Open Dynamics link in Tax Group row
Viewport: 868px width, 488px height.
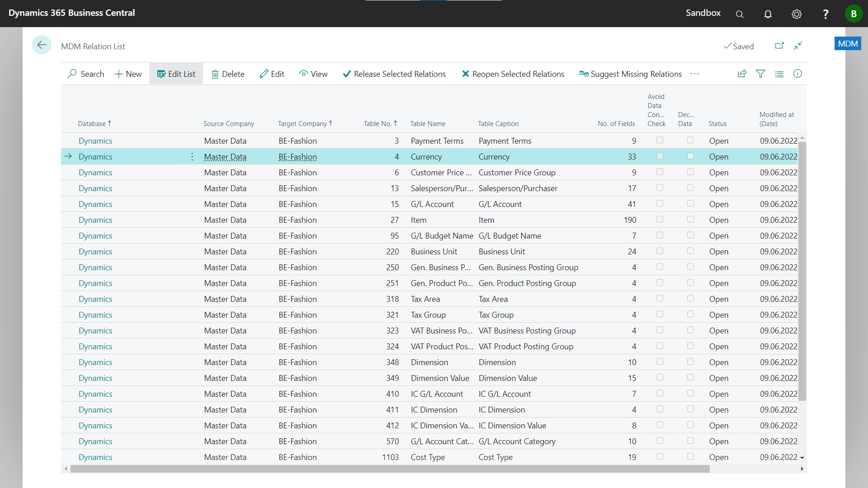[95, 314]
